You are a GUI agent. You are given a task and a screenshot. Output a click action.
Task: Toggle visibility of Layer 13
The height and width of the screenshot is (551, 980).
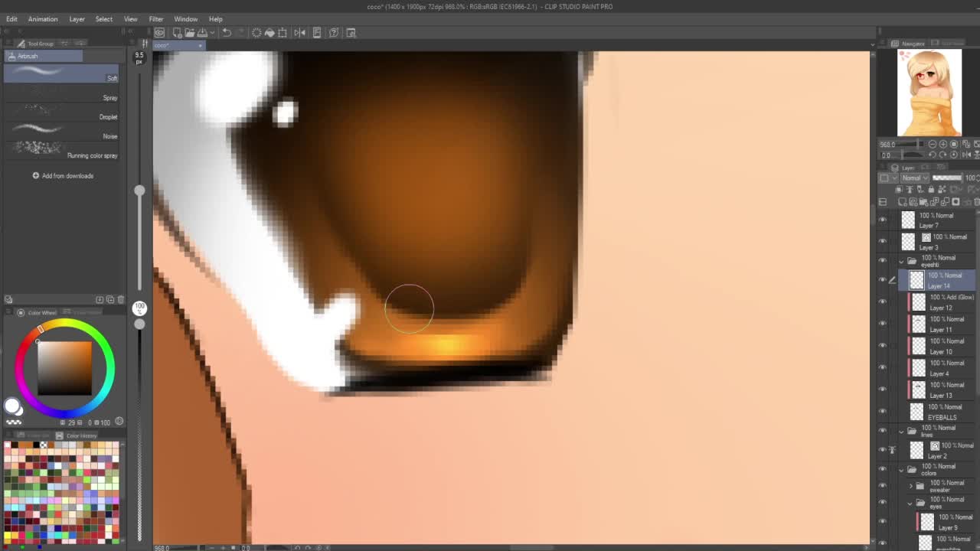(x=883, y=390)
